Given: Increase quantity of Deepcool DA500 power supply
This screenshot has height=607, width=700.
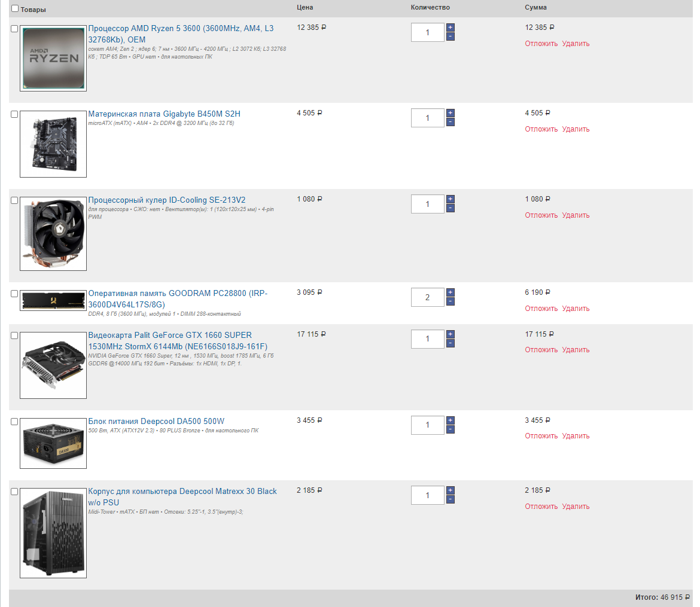Looking at the screenshot, I should pos(451,420).
